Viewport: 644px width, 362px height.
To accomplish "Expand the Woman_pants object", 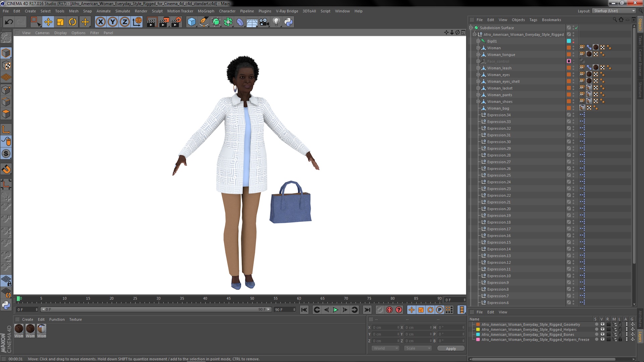I will point(478,95).
